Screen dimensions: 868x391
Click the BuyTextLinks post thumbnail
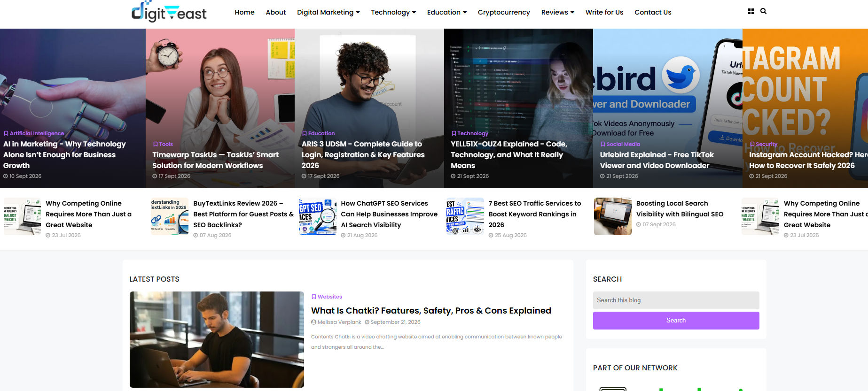click(x=170, y=216)
